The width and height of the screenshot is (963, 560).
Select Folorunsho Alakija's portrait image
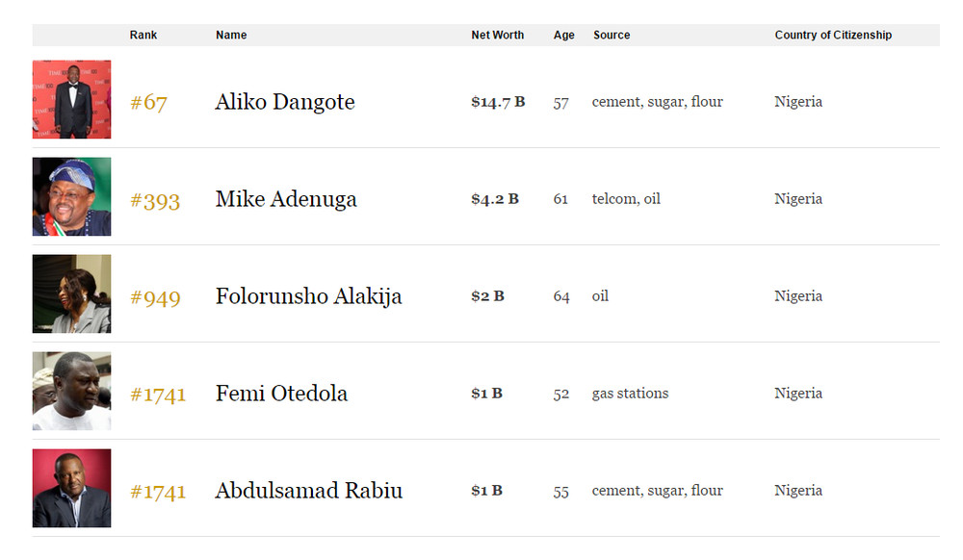(x=72, y=293)
